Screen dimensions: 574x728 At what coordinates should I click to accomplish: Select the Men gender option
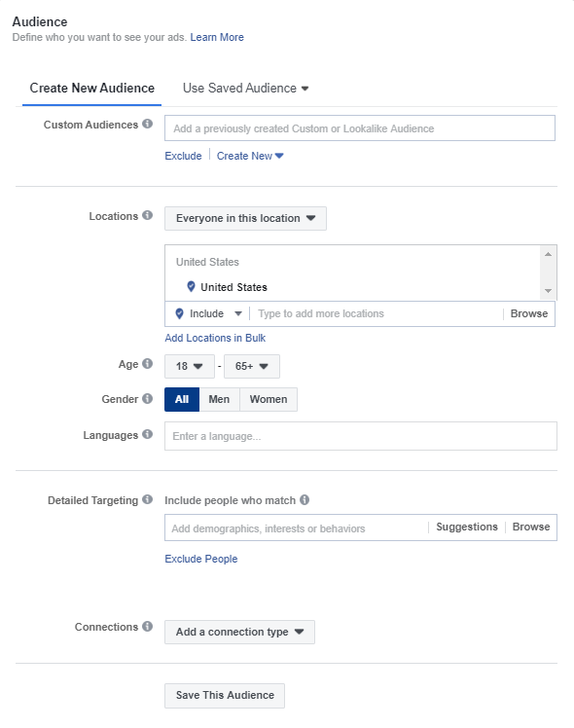219,399
